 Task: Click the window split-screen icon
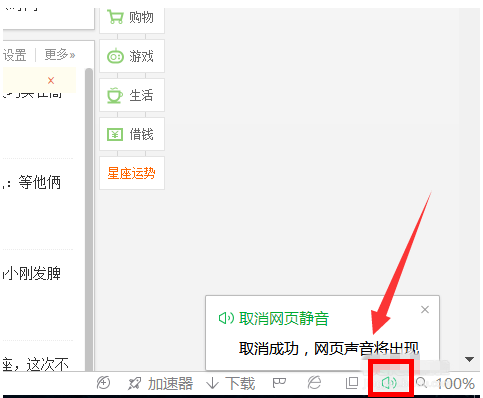click(352, 383)
